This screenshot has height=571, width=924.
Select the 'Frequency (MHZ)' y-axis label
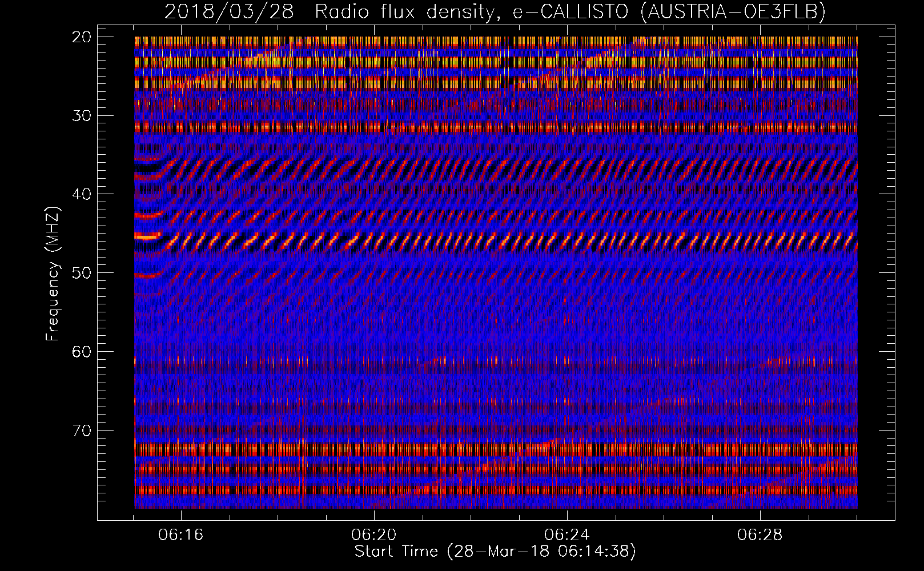[53, 274]
